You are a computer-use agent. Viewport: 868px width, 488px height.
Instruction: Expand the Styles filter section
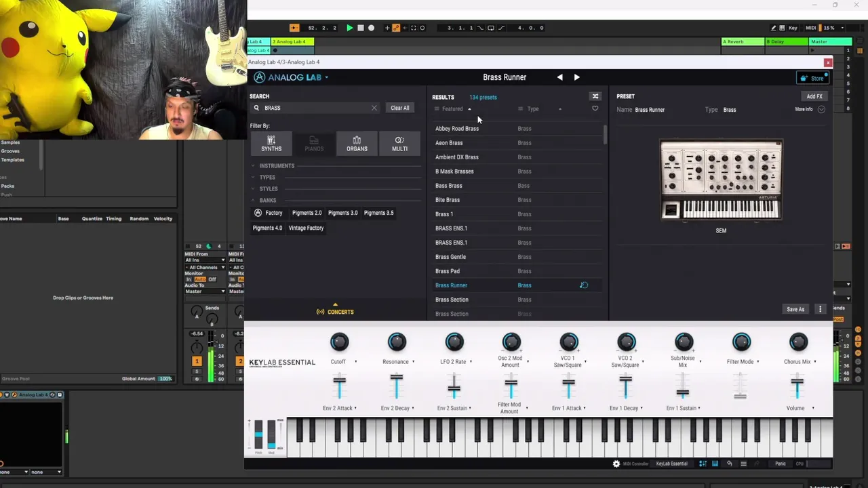coord(264,188)
